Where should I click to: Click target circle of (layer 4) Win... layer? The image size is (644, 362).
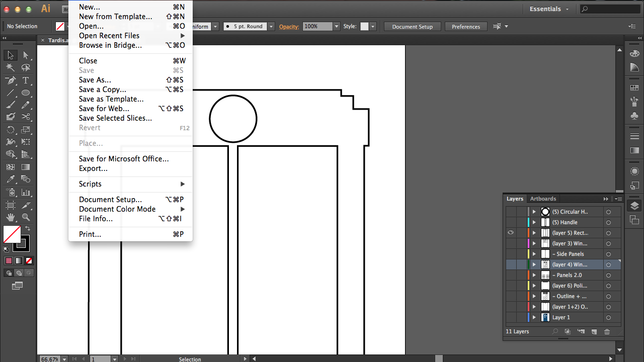click(x=608, y=264)
